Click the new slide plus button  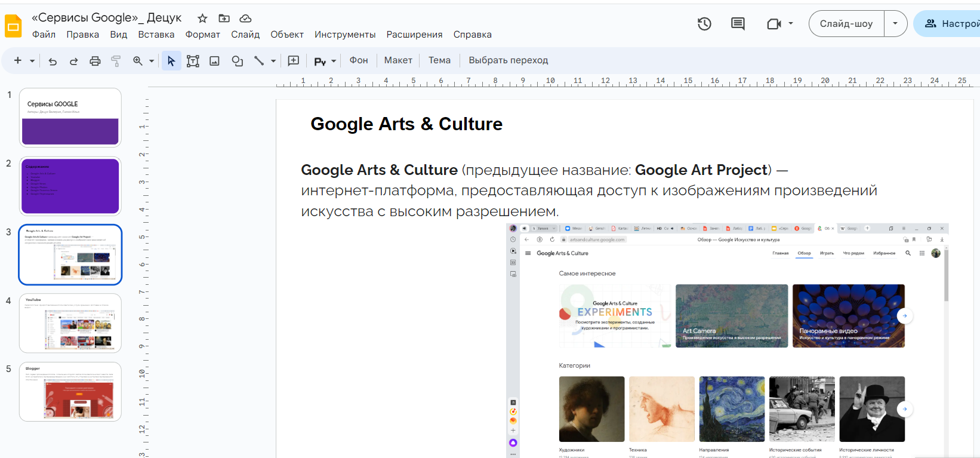click(18, 60)
